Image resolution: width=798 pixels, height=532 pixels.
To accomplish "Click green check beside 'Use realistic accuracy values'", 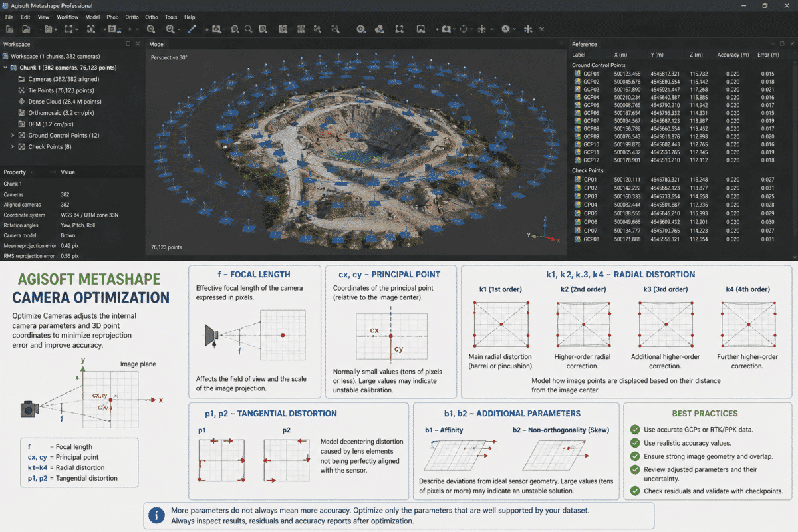I will point(635,443).
